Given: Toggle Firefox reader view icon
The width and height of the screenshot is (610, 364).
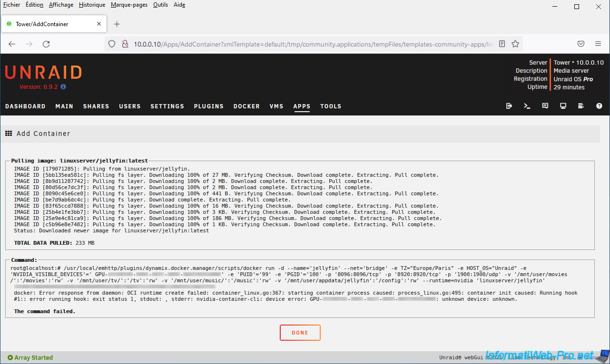Looking at the screenshot, I should [502, 44].
